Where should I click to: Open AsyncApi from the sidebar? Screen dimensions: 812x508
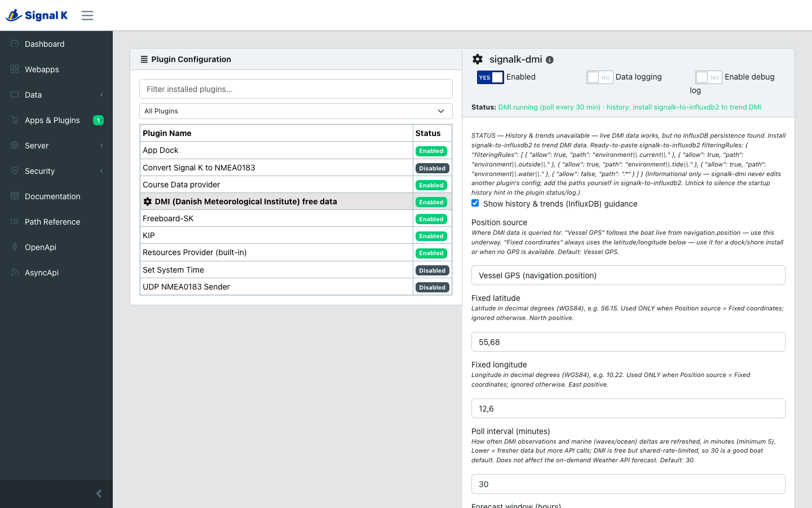click(56, 273)
